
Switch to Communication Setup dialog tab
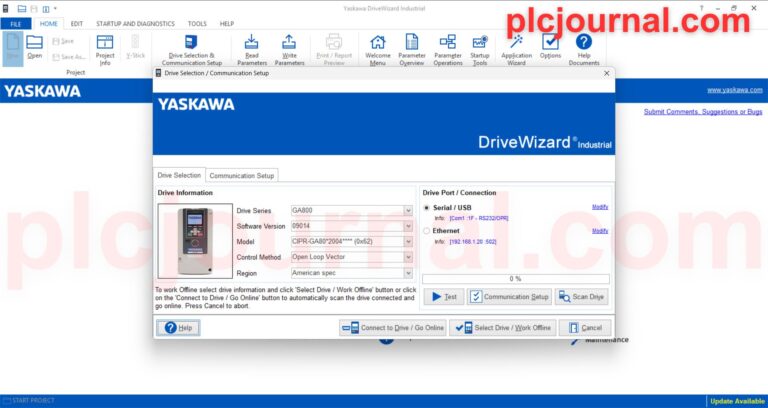click(241, 175)
